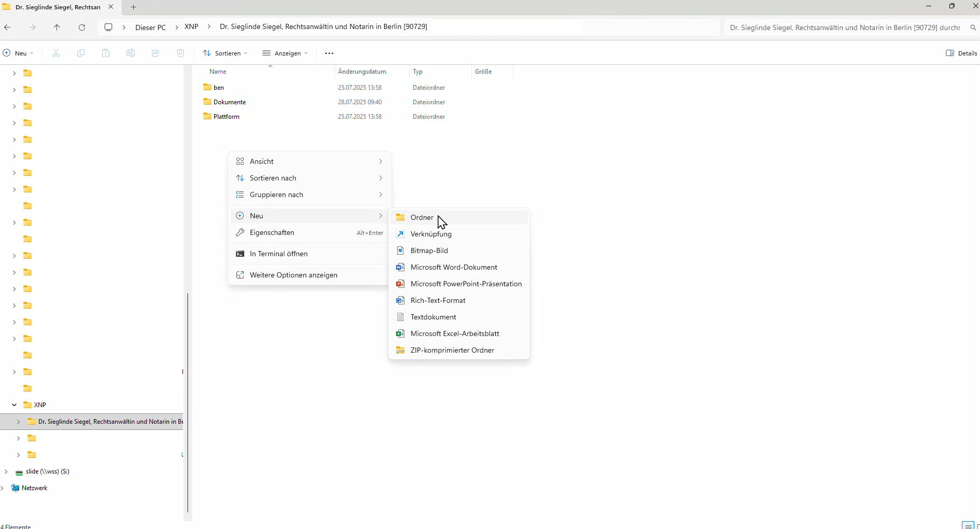Collapse the XNP folder in tree

[14, 405]
